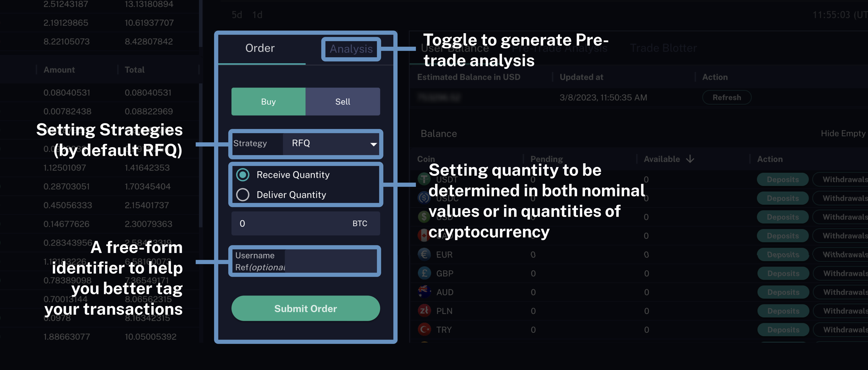Viewport: 868px width, 370px height.
Task: Select the Buy order side
Action: (268, 102)
